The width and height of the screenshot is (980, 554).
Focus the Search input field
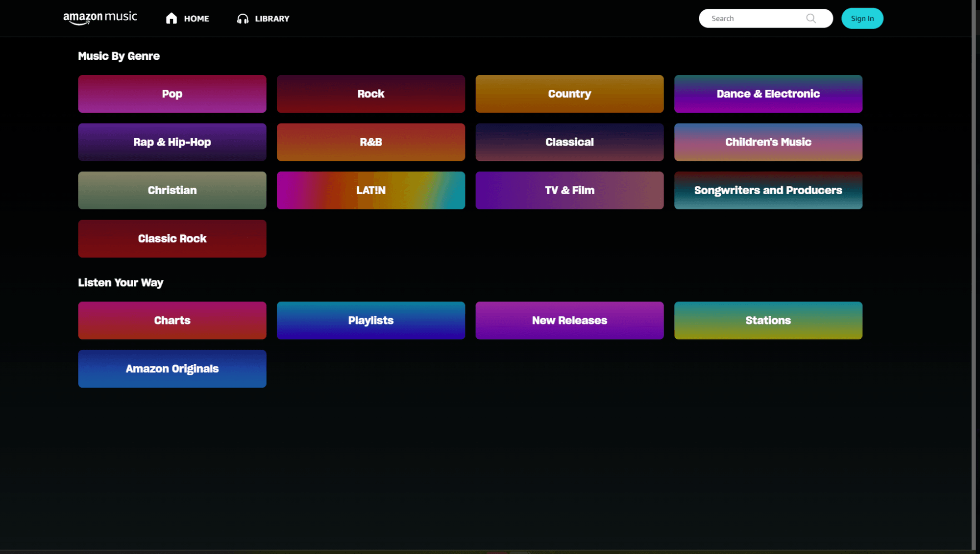(765, 18)
